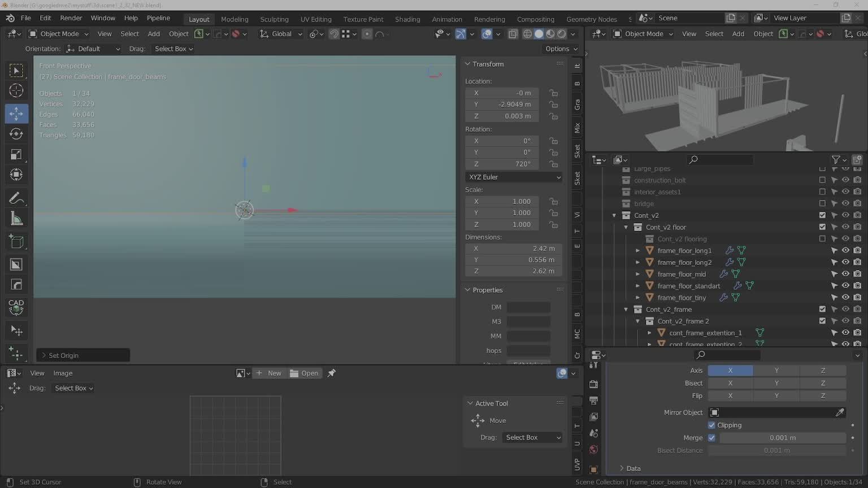
Task: Hide frame_floor_mid in viewport
Action: click(845, 274)
